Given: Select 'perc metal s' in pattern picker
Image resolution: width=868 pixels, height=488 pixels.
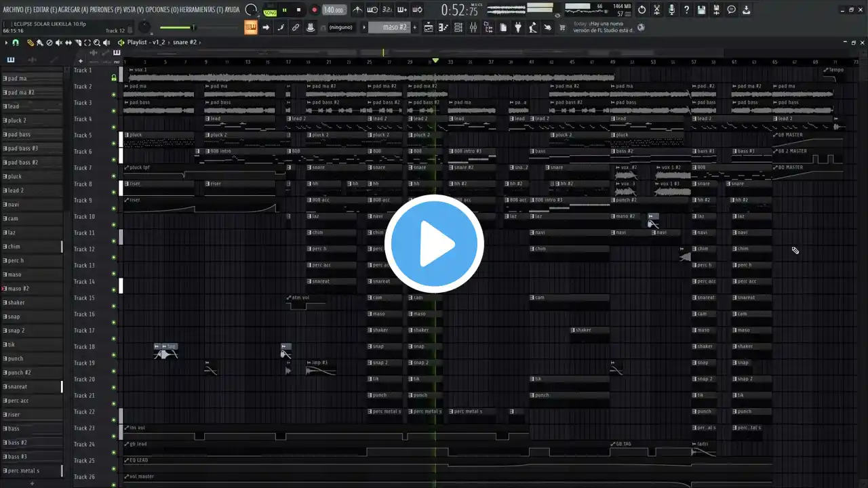Looking at the screenshot, I should (31, 470).
